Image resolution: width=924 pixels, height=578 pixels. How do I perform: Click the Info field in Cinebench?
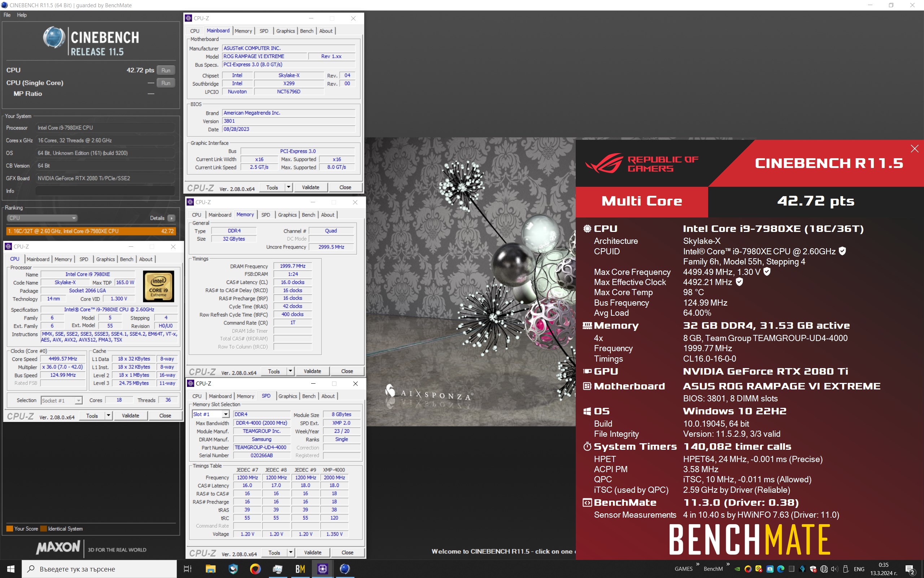click(105, 191)
